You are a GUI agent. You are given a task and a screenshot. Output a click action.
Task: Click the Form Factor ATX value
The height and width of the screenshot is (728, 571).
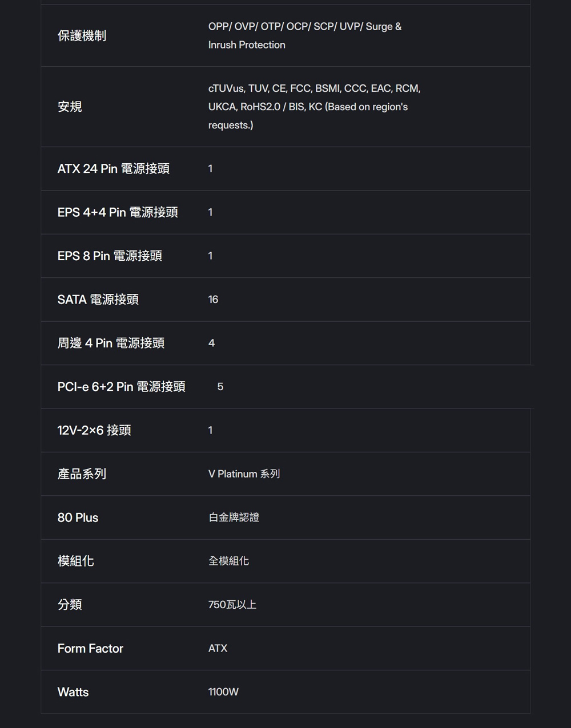(218, 649)
